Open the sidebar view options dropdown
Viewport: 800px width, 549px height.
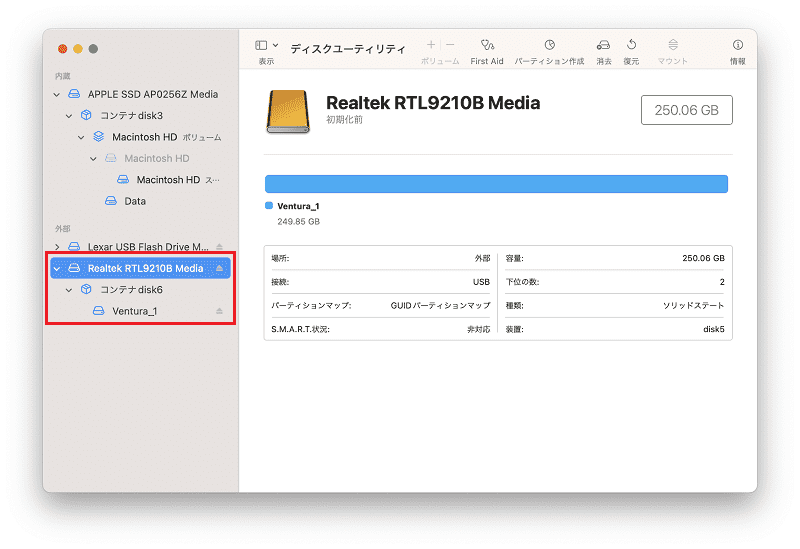coord(276,45)
